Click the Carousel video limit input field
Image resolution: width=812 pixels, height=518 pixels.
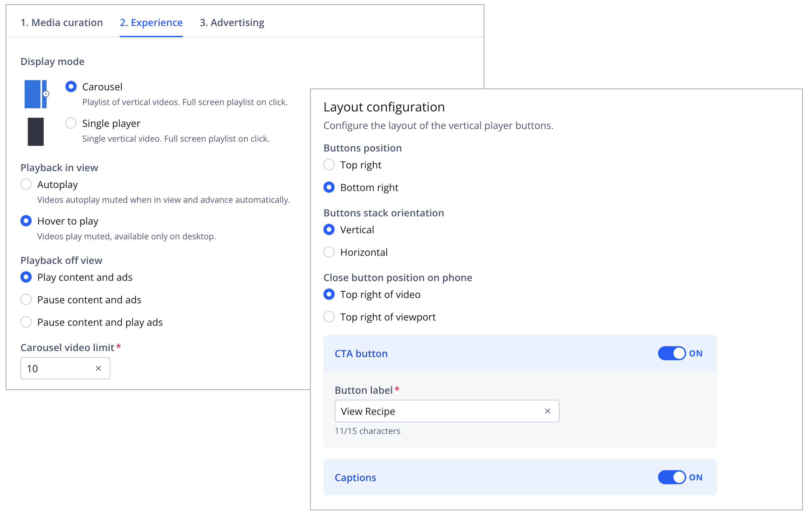tap(56, 368)
